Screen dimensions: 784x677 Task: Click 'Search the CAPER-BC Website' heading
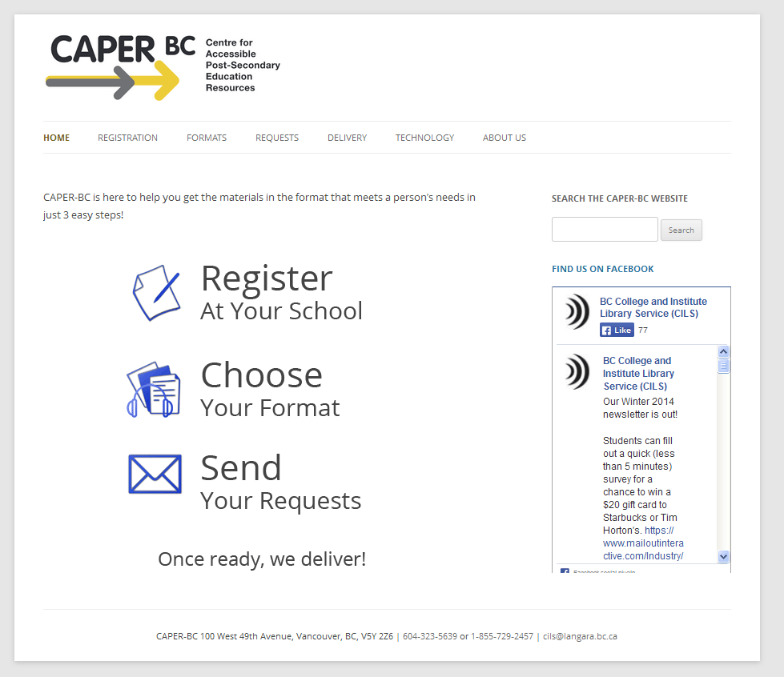620,198
